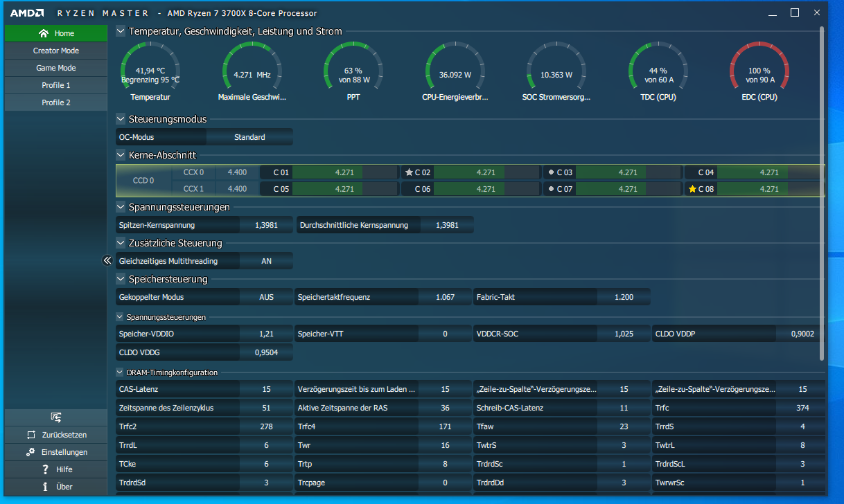Click Gekoppelter Modus AUS value
844x504 pixels.
266,297
